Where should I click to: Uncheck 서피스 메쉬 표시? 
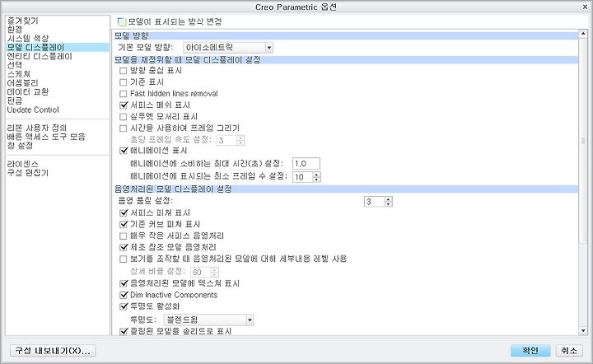click(x=123, y=105)
